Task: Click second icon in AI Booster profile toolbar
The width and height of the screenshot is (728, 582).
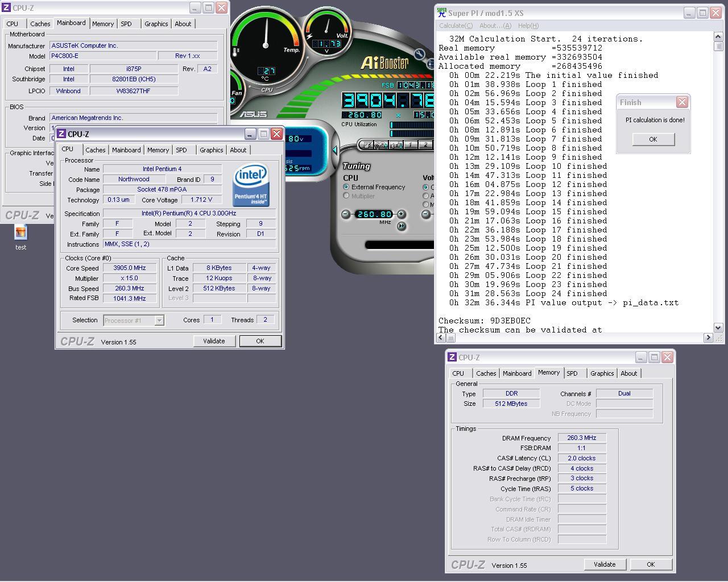Action: pyautogui.click(x=382, y=145)
